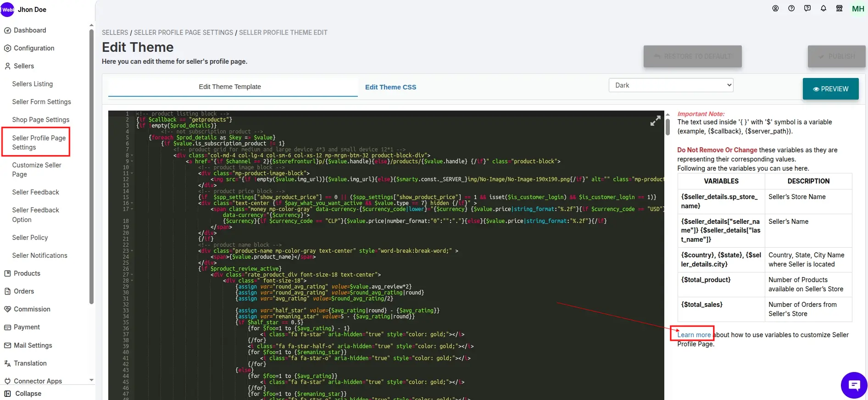Follow the Learn more link

pyautogui.click(x=694, y=335)
